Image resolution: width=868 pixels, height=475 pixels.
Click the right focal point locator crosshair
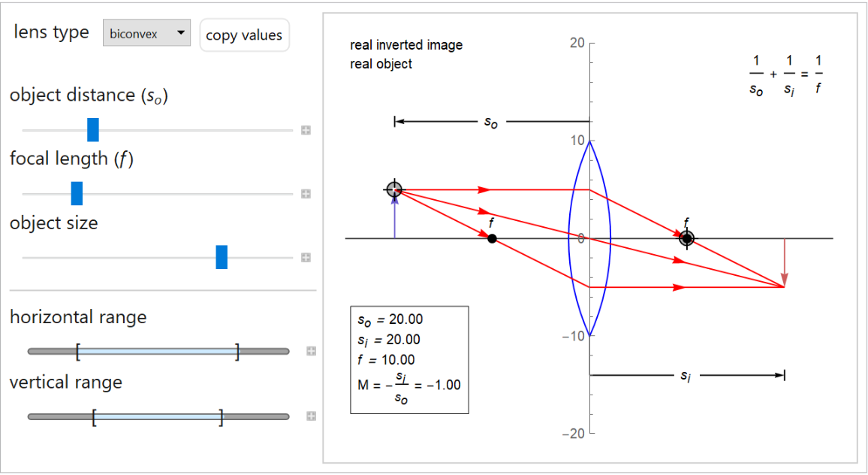click(686, 238)
